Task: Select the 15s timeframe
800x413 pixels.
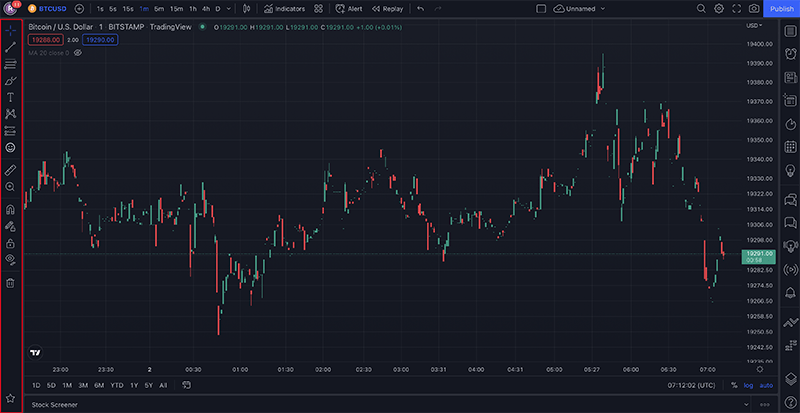Action: [128, 9]
